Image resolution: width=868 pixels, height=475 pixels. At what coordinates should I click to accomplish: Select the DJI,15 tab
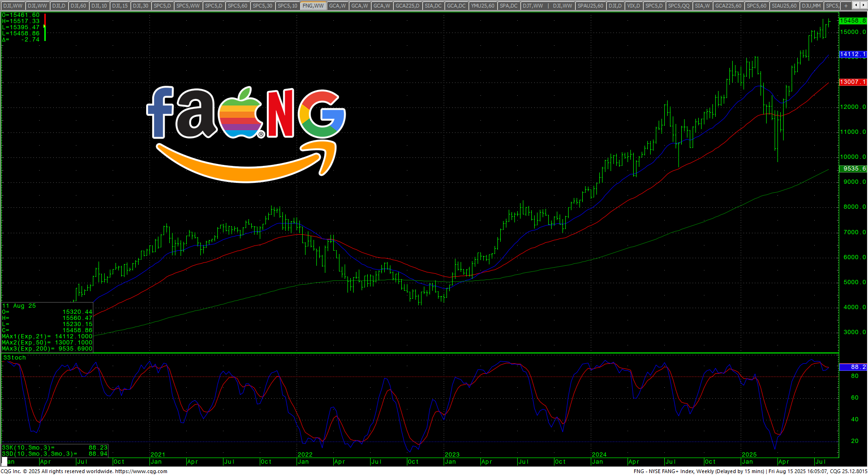120,6
